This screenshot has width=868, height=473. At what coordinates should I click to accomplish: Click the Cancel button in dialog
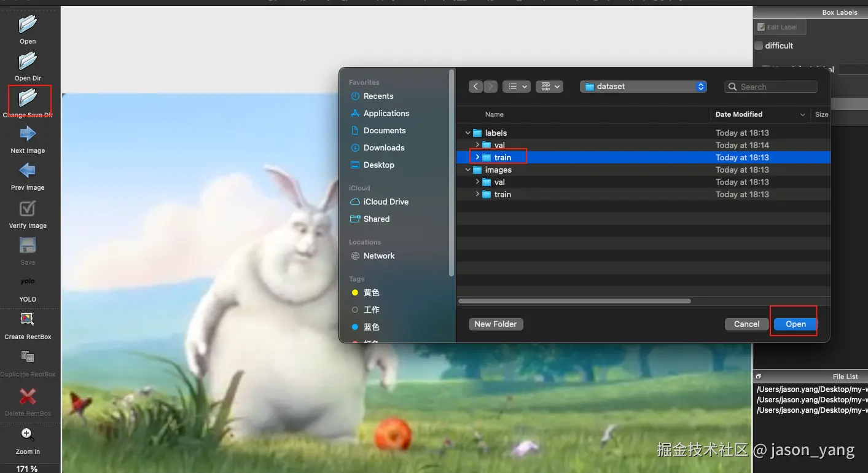pos(747,324)
